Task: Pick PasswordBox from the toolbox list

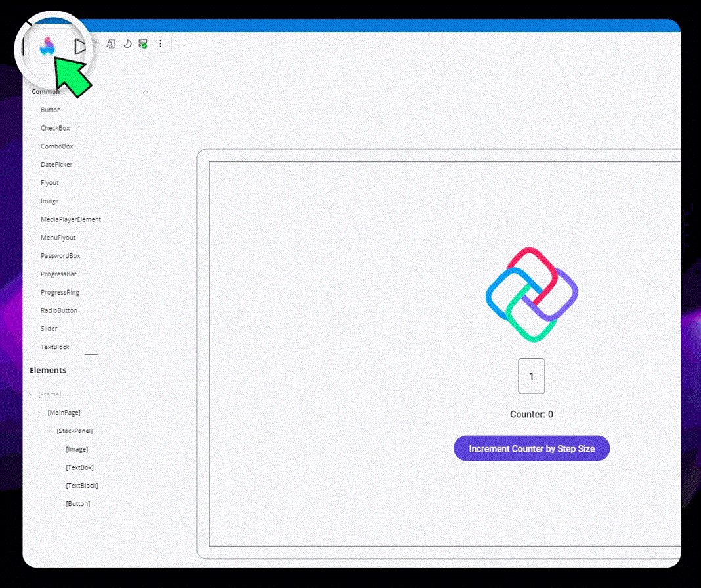Action: tap(60, 256)
